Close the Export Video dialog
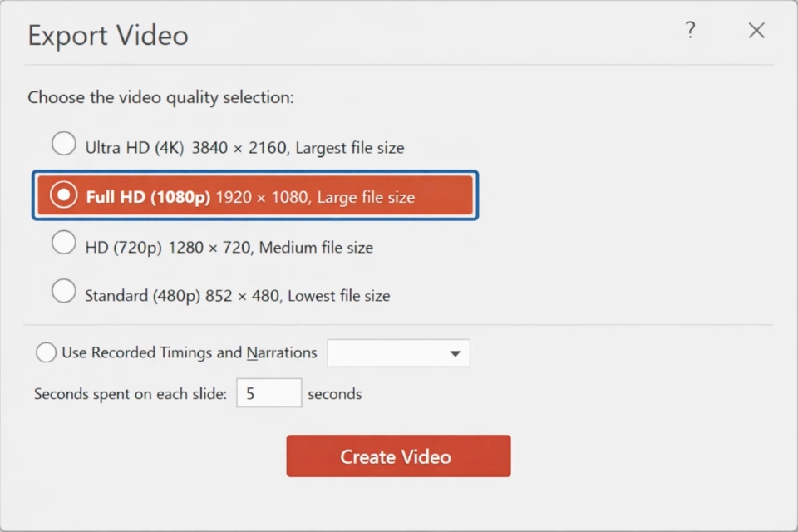The height and width of the screenshot is (532, 798). tap(756, 31)
